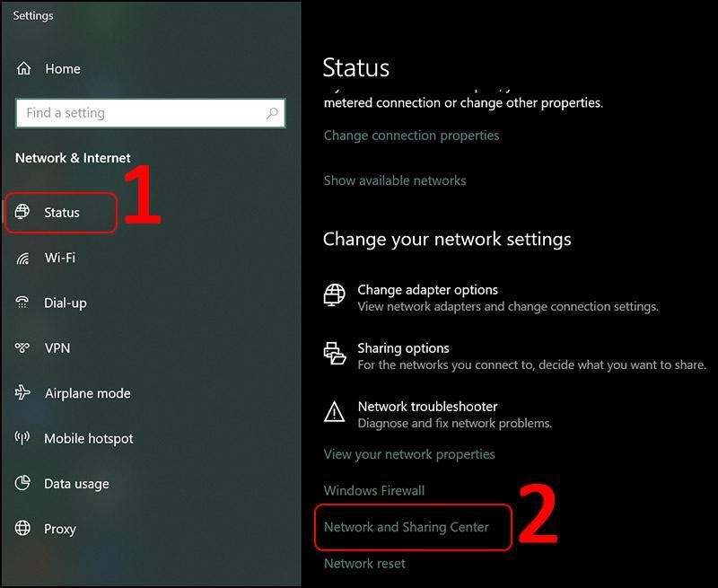718x588 pixels.
Task: Click the Dial-up icon
Action: coord(23,303)
